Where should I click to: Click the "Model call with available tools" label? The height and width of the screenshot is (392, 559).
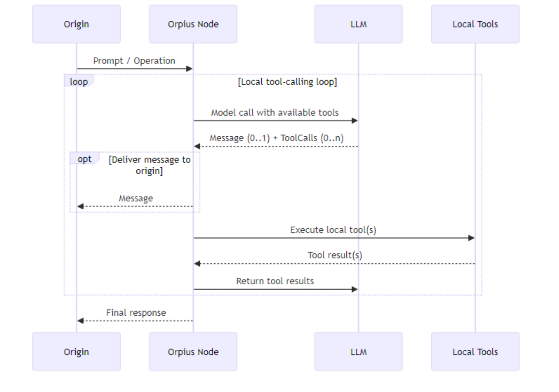click(x=275, y=113)
